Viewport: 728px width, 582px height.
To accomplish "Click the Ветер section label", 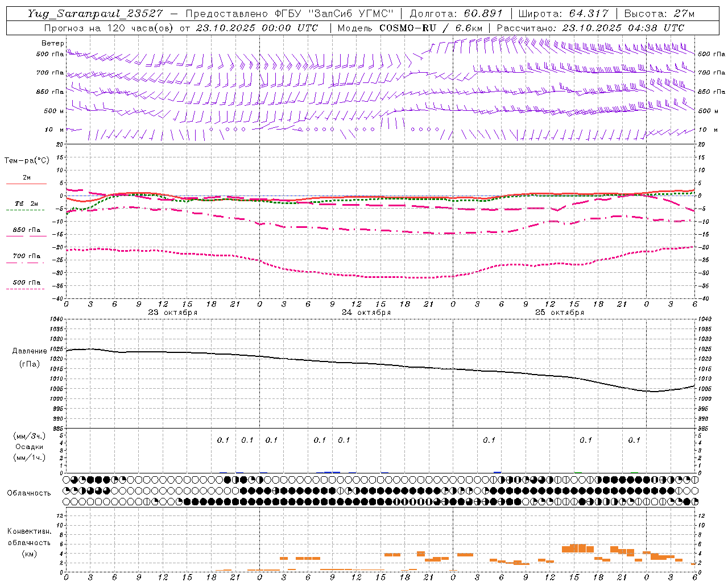I will pos(53,43).
